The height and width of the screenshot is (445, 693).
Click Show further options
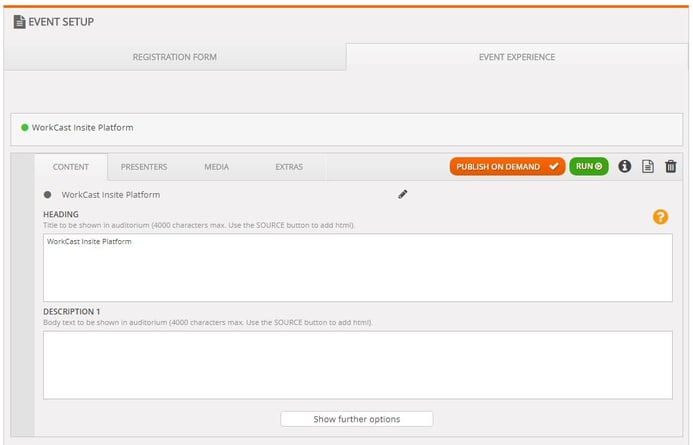coord(357,419)
